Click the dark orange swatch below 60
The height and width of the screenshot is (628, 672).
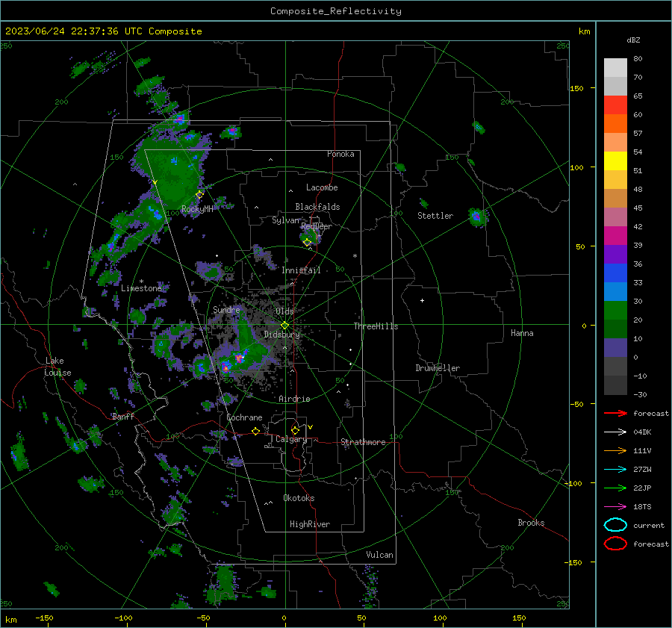point(615,123)
